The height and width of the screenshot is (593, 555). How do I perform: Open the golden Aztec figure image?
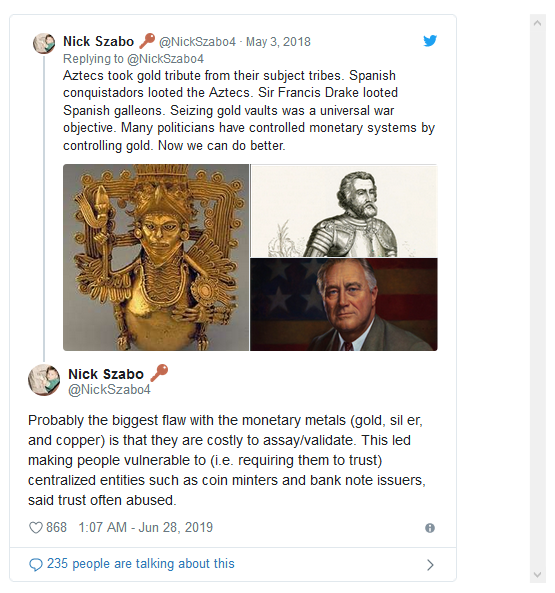point(156,257)
